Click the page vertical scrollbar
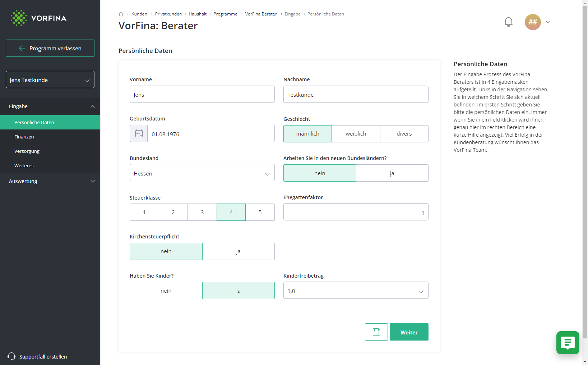The height and width of the screenshot is (365, 588). pos(585,172)
